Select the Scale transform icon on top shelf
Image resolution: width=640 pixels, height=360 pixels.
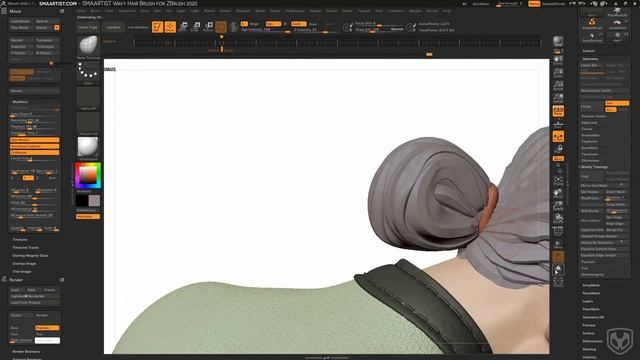196,27
